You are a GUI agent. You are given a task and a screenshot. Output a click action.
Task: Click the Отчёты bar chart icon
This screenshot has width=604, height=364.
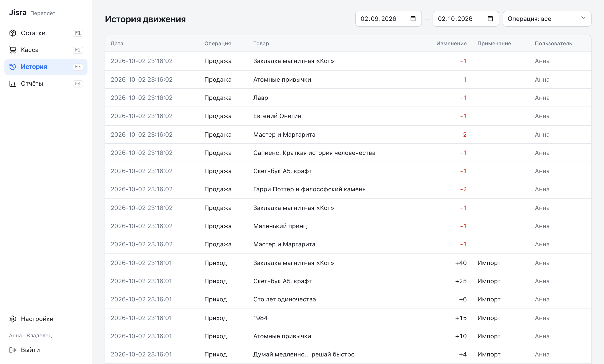12,83
